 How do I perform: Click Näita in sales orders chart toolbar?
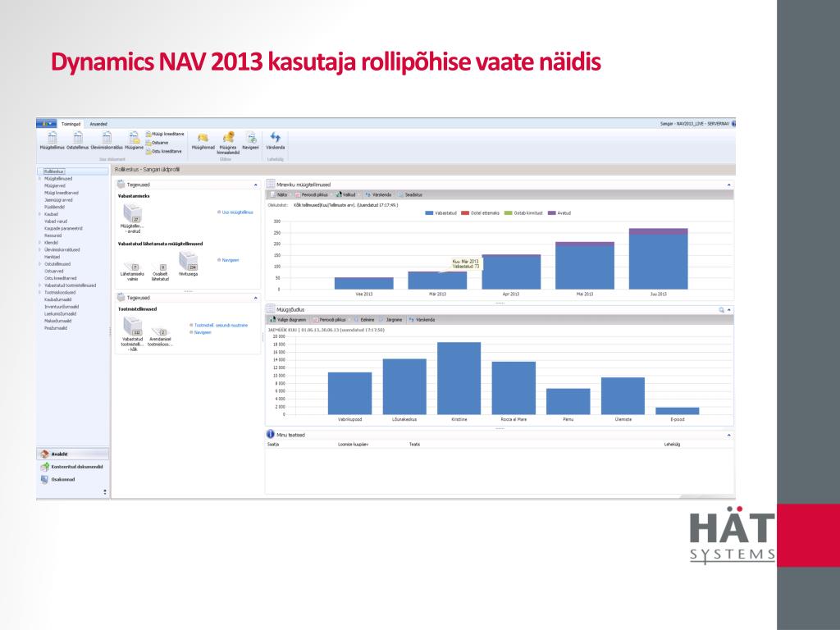click(x=279, y=195)
